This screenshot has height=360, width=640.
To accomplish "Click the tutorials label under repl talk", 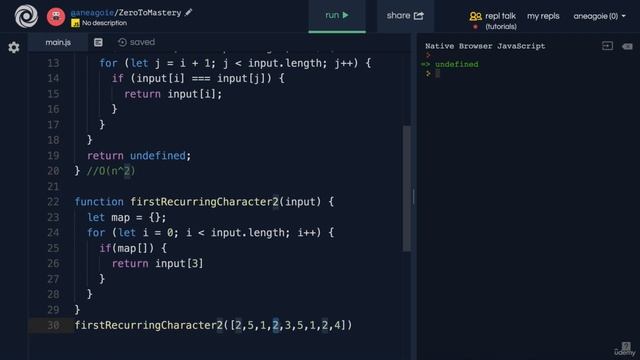I will [x=501, y=27].
